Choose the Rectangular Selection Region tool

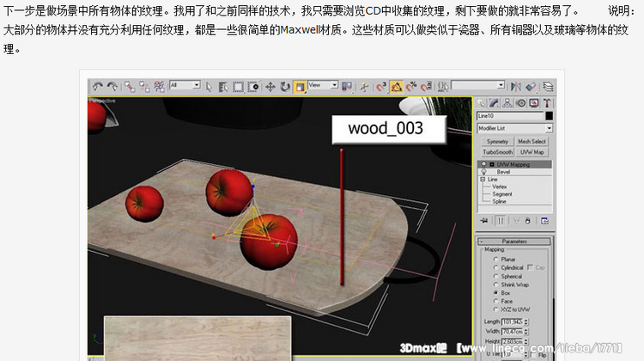[x=238, y=87]
